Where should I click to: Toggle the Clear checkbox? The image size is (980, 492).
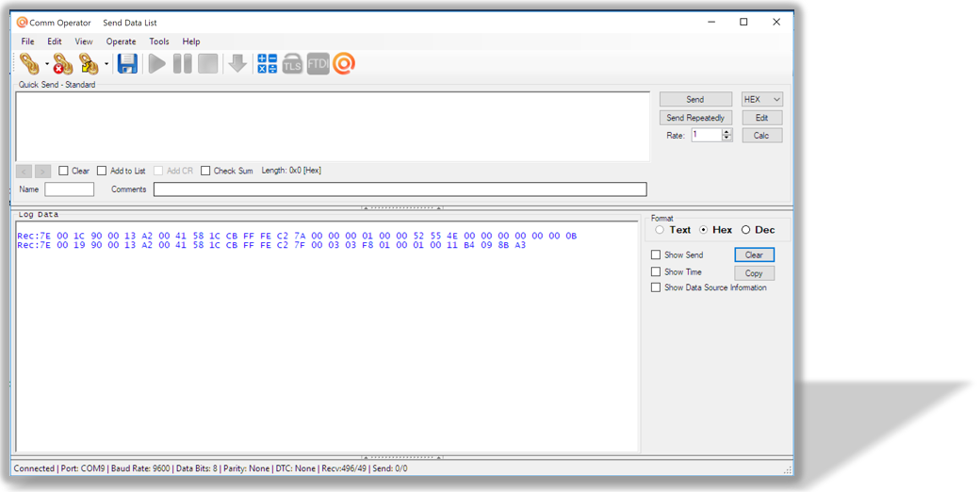point(63,171)
